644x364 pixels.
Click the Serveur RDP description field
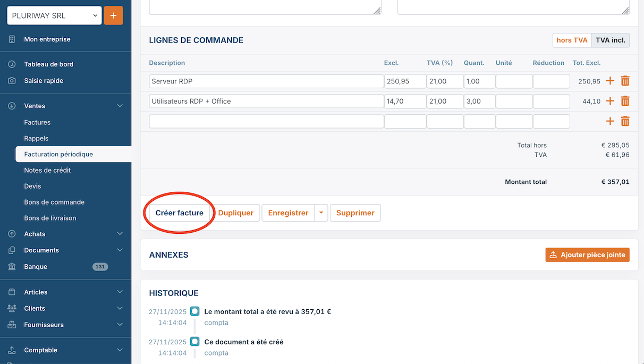pos(266,81)
